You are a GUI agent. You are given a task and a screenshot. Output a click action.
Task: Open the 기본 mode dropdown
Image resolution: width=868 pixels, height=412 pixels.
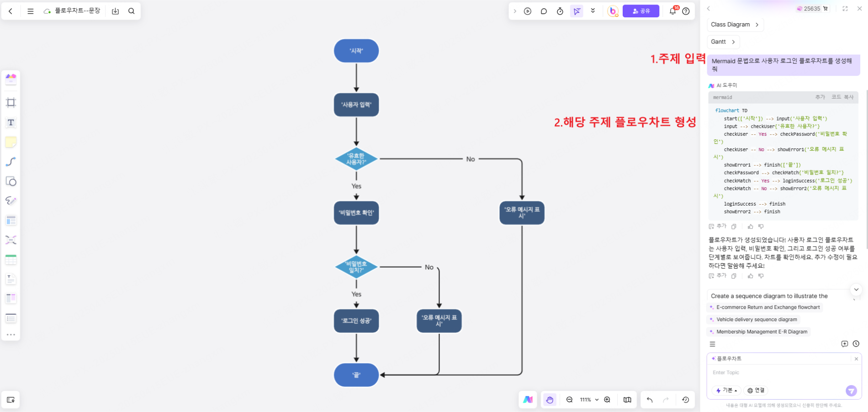726,391
